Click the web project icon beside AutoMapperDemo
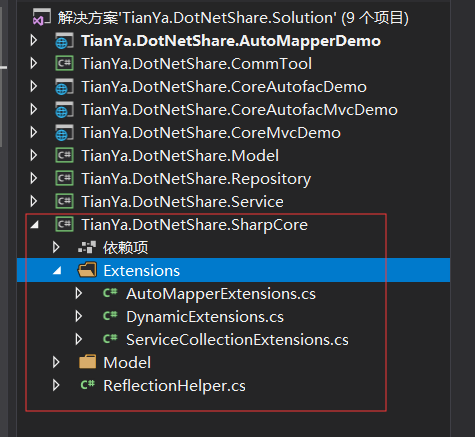This screenshot has height=437, width=475. coord(64,41)
